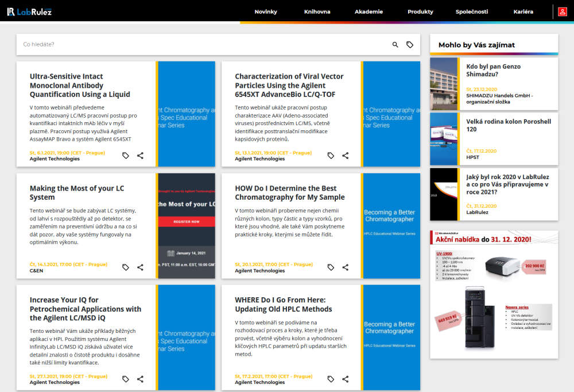Tag icon on WHERE Do I Go card
Screen dimensions: 574x392
[x=331, y=379]
